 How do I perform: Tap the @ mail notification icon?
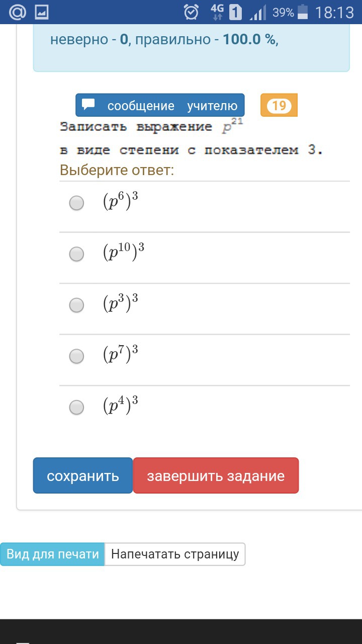tap(18, 12)
